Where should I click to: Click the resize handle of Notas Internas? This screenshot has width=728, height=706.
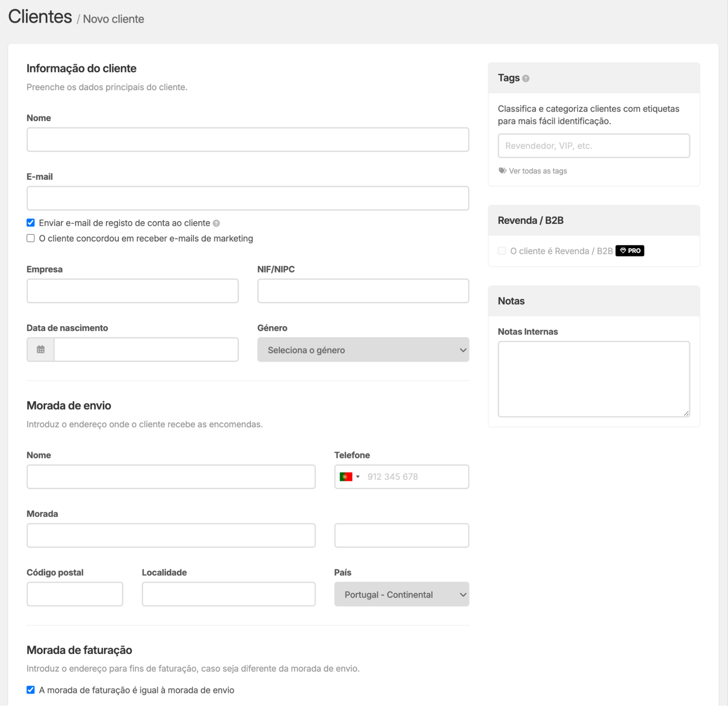tap(686, 413)
